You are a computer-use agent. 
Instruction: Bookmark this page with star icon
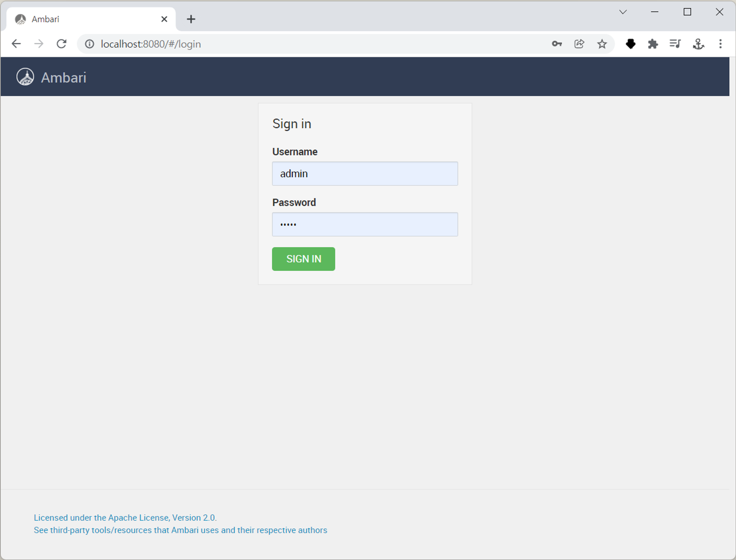[602, 44]
